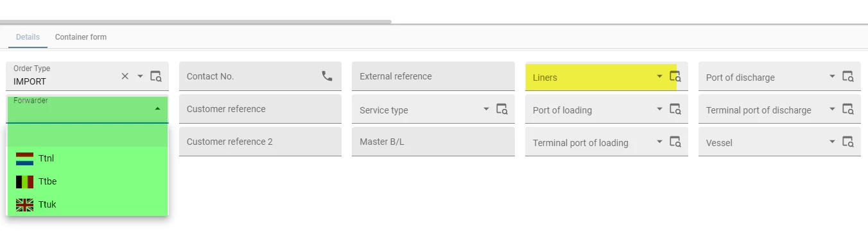This screenshot has height=239, width=868.
Task: Click the phone icon in Contact No.
Action: point(327,76)
